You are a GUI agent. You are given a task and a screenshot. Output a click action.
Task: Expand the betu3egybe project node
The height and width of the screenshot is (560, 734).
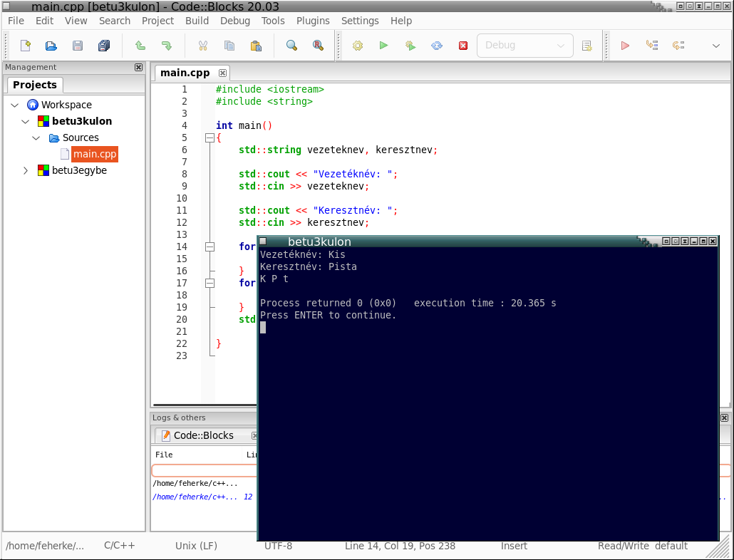[x=26, y=171]
